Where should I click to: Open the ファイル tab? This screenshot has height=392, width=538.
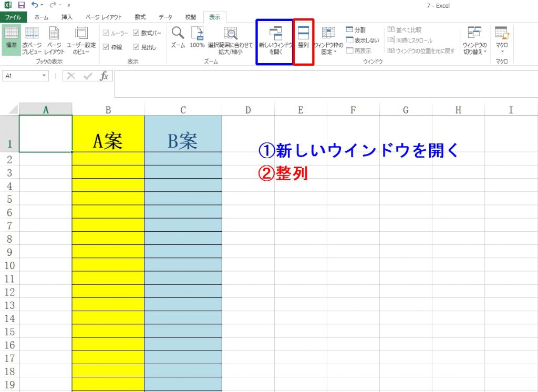(x=13, y=17)
